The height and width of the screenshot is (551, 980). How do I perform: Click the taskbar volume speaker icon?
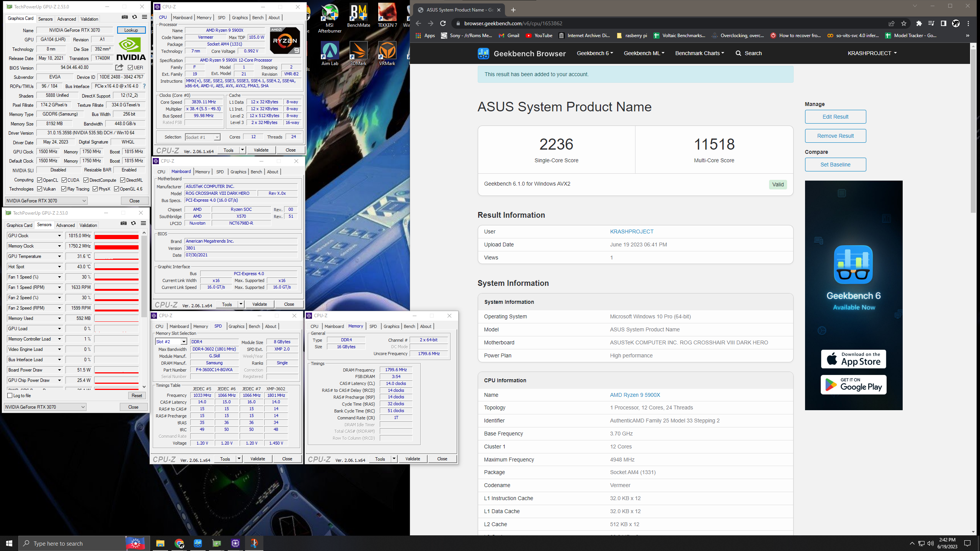click(930, 543)
